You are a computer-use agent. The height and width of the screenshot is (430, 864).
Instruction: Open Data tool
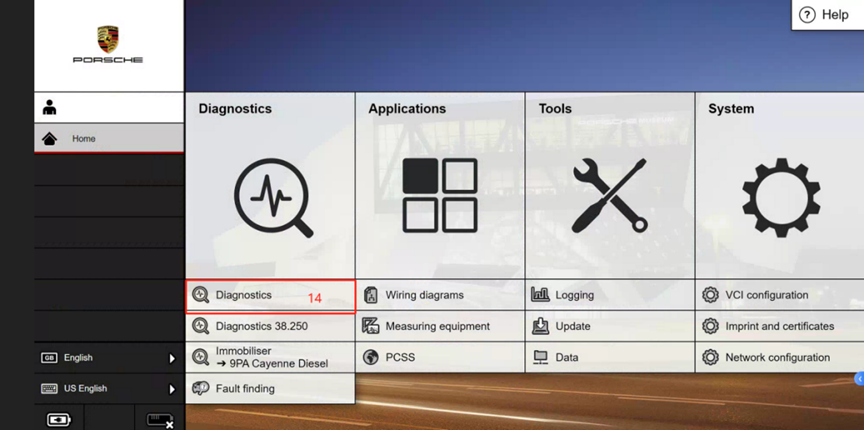pos(610,357)
